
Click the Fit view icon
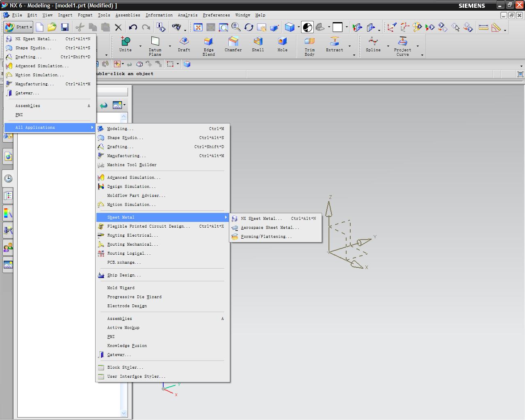(198, 27)
